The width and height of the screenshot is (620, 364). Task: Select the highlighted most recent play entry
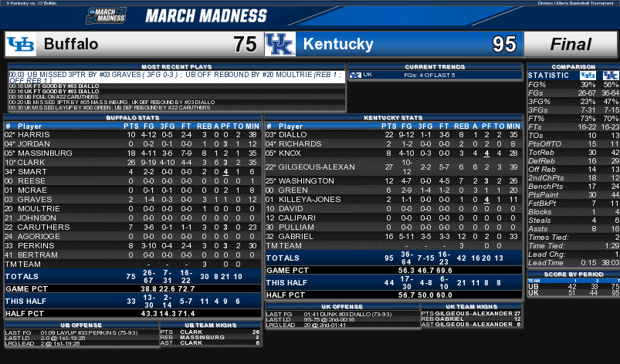(x=177, y=77)
